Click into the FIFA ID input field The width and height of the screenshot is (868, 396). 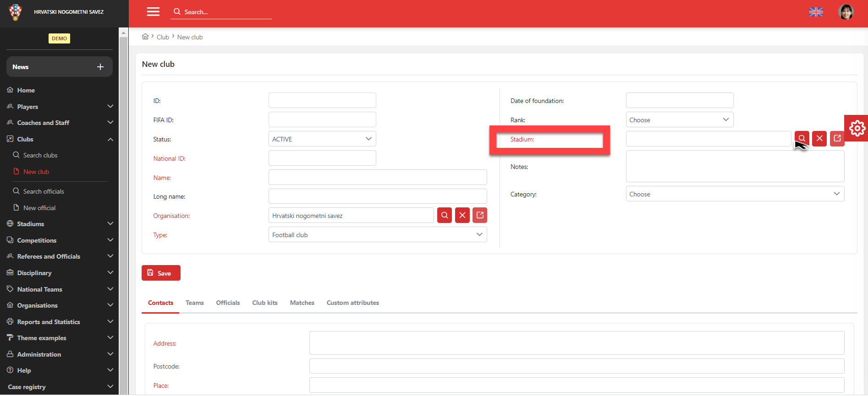click(x=322, y=120)
